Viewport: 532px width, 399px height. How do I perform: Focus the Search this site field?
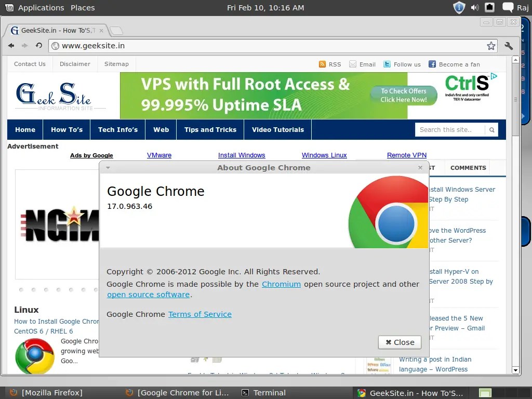[449, 129]
